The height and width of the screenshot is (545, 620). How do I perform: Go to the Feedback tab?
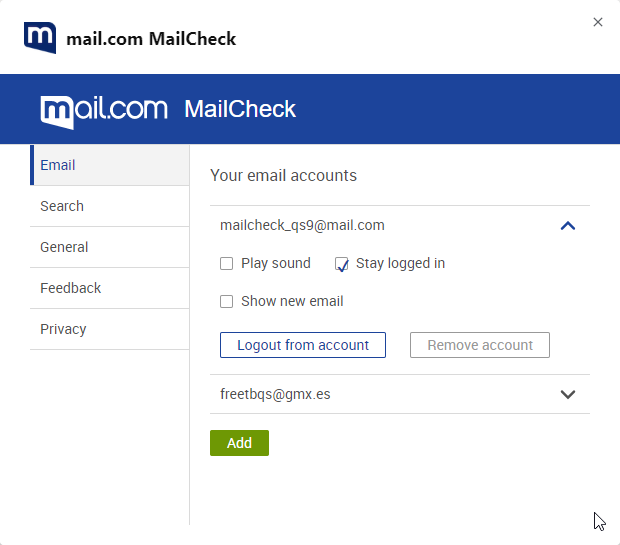70,288
